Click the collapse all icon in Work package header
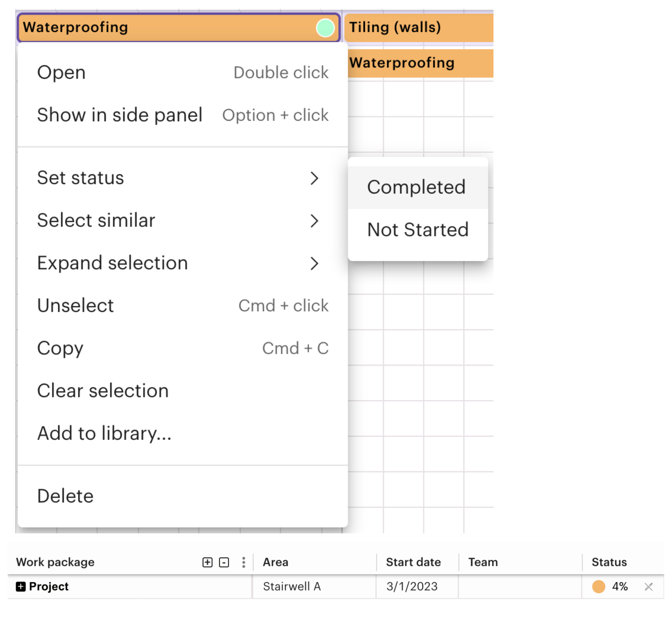Image resolution: width=672 pixels, height=618 pixels. (224, 562)
